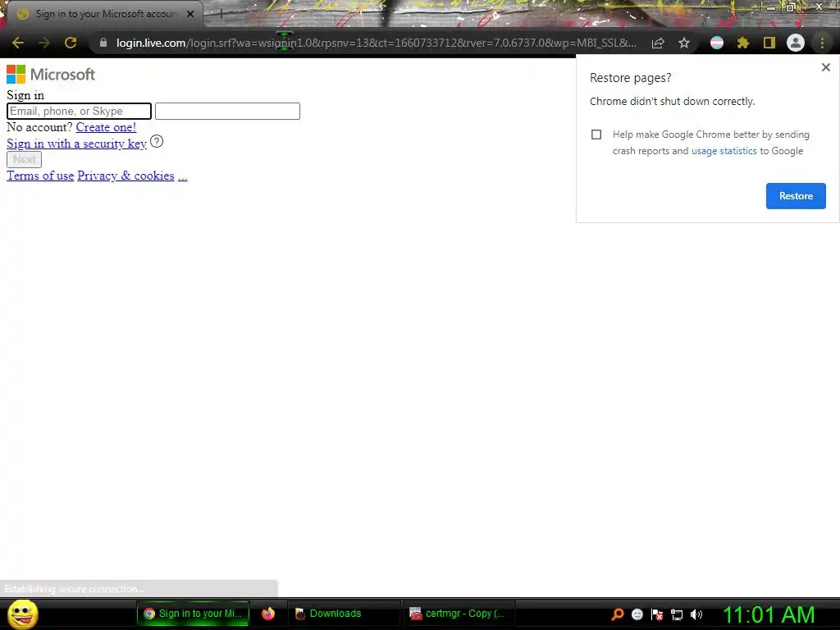
Task: Open the striped circle extension icon
Action: click(x=717, y=43)
